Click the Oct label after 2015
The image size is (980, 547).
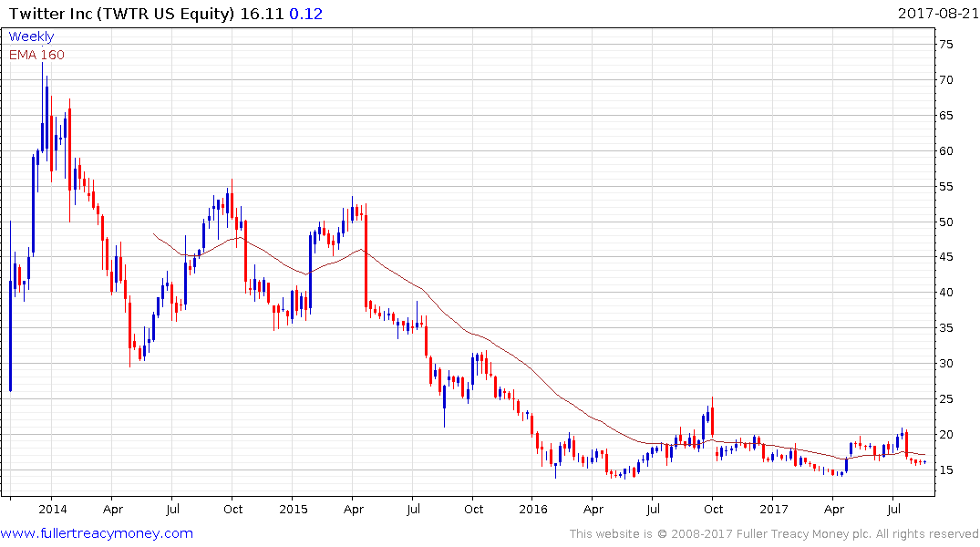pos(473,509)
